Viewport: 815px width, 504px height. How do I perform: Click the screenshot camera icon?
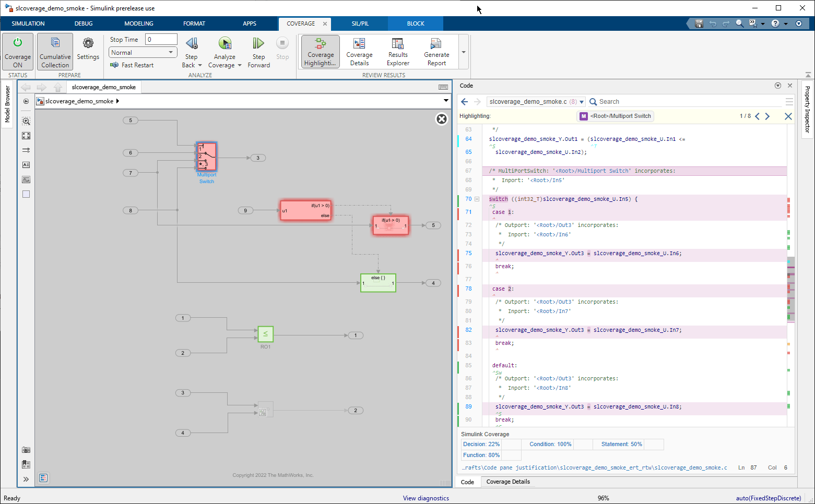point(26,450)
